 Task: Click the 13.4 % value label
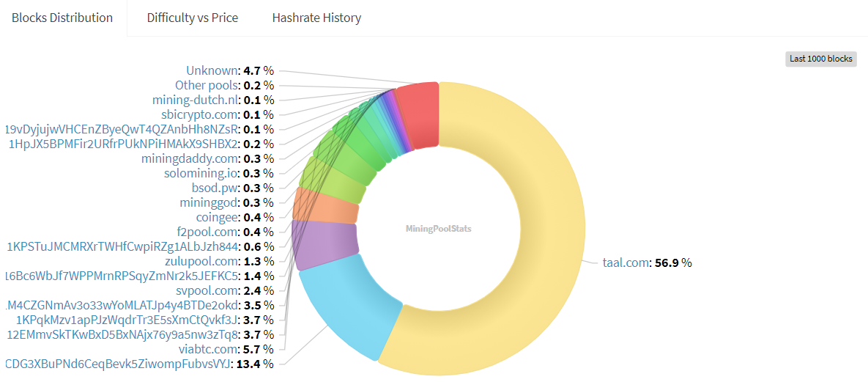pos(255,364)
